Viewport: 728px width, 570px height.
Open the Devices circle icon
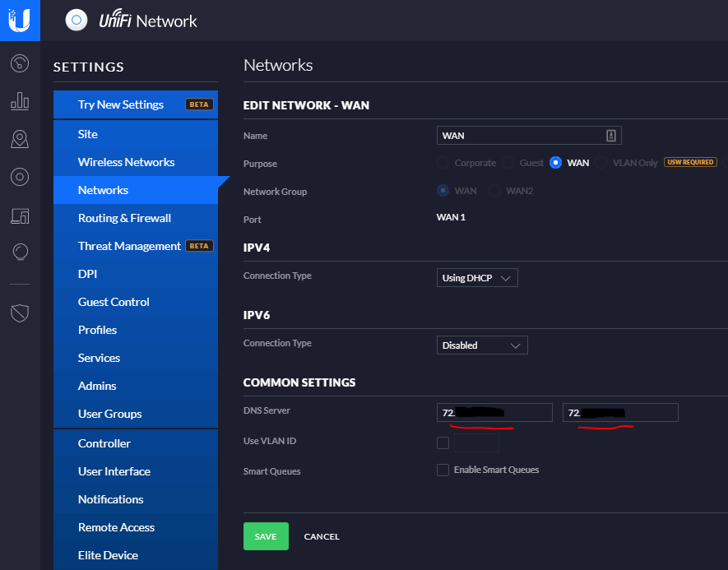pyautogui.click(x=20, y=177)
